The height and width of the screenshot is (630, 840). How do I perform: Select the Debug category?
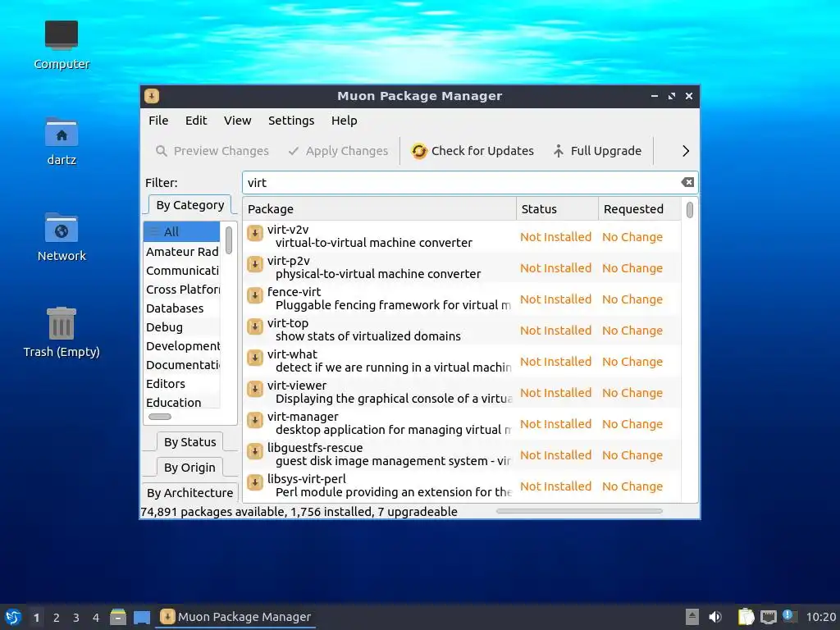pos(181,326)
